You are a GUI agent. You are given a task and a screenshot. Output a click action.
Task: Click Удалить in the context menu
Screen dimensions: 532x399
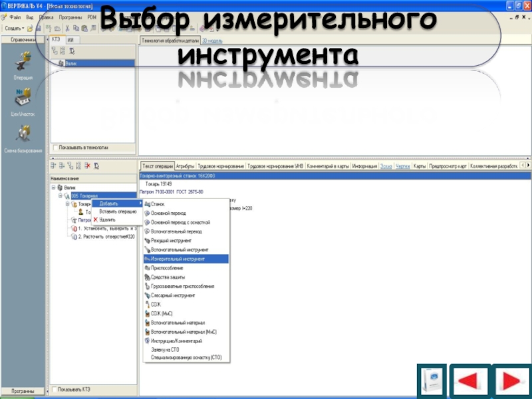pos(106,219)
